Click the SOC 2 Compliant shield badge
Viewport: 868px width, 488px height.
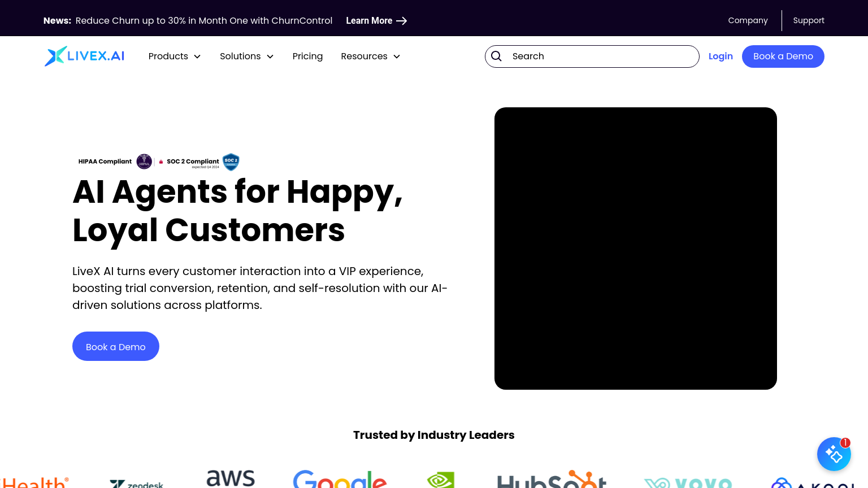231,162
